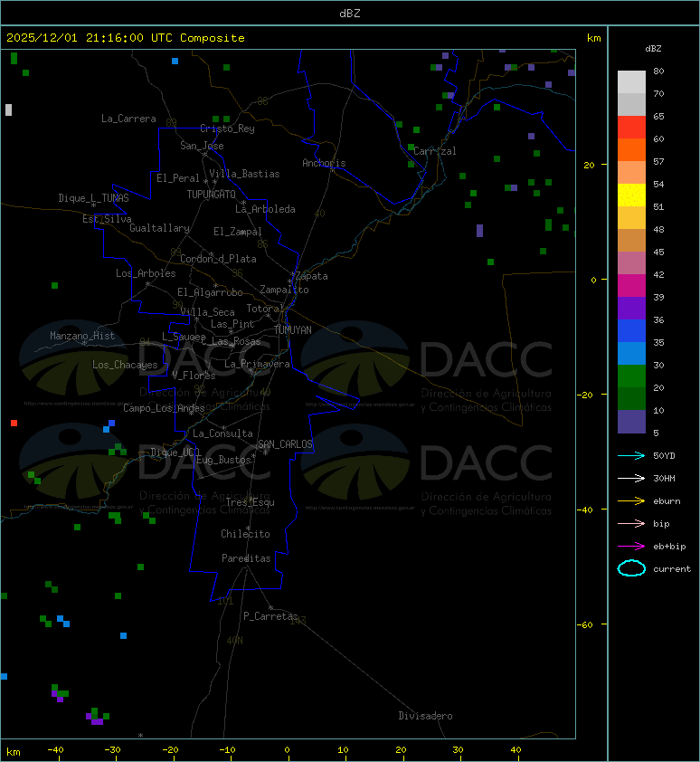Pick the orange 60–57 dBZ legend swatch
This screenshot has height=762, width=700.
pyautogui.click(x=631, y=150)
